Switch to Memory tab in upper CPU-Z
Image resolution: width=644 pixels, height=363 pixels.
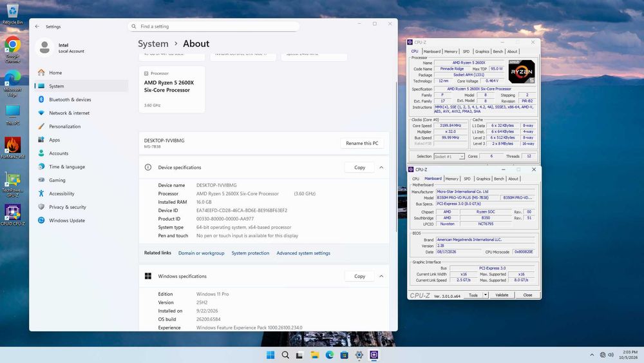click(451, 52)
